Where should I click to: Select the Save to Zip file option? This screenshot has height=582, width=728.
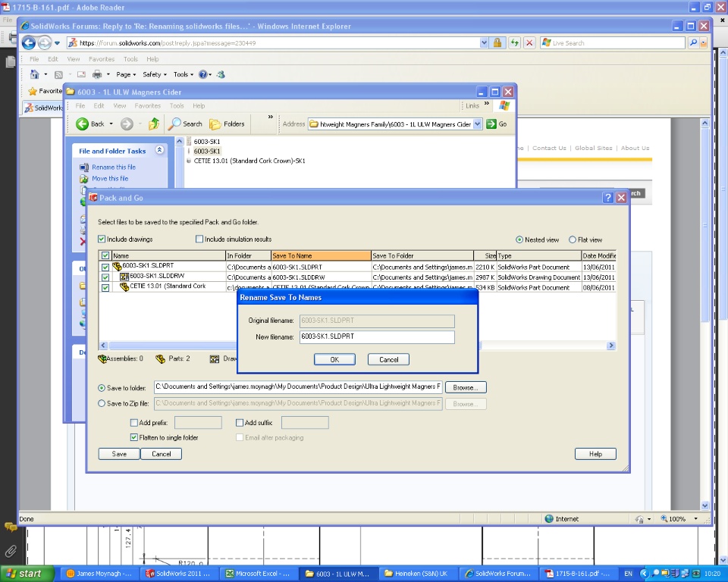click(102, 404)
